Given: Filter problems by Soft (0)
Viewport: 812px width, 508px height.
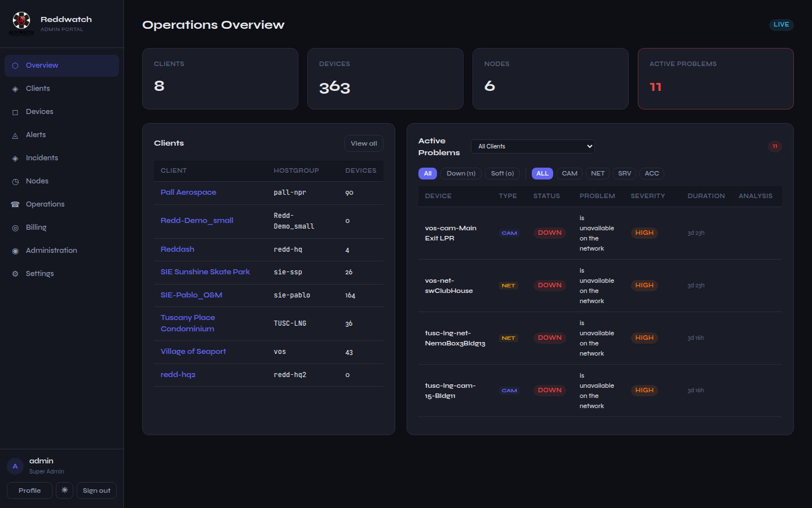Looking at the screenshot, I should (502, 173).
